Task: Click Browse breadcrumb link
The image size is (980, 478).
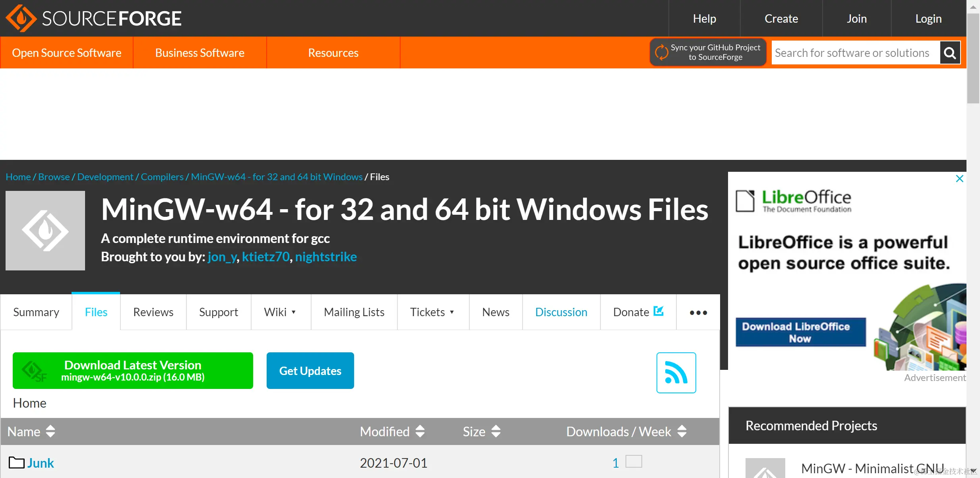Action: [54, 177]
